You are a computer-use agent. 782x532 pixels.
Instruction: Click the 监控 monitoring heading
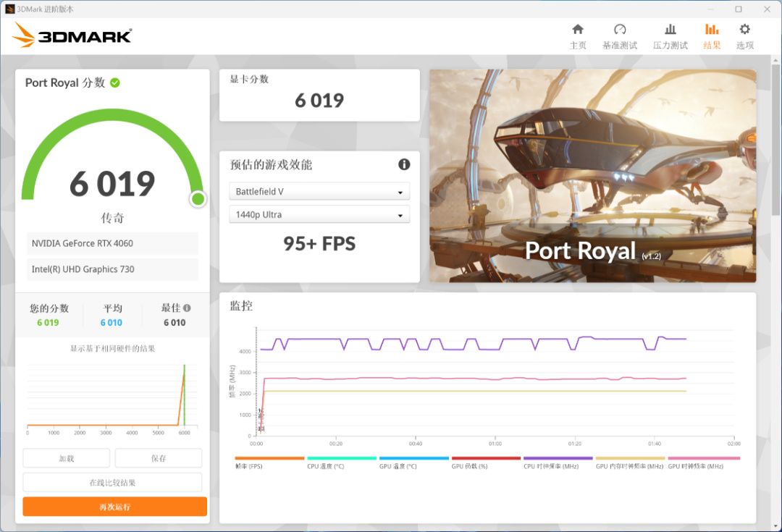(x=241, y=305)
